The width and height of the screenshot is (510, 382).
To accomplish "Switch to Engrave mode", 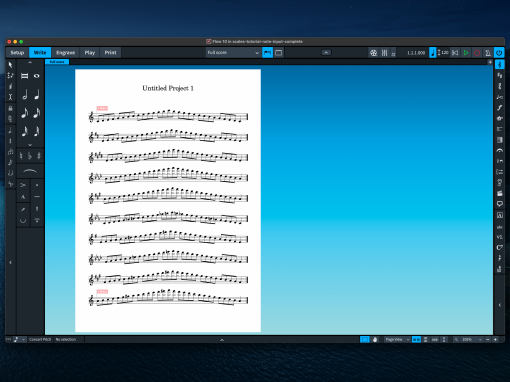I will tap(66, 53).
